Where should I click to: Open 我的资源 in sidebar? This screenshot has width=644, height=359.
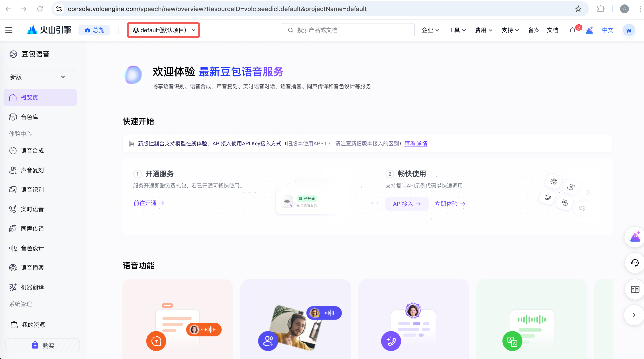pyautogui.click(x=40, y=325)
